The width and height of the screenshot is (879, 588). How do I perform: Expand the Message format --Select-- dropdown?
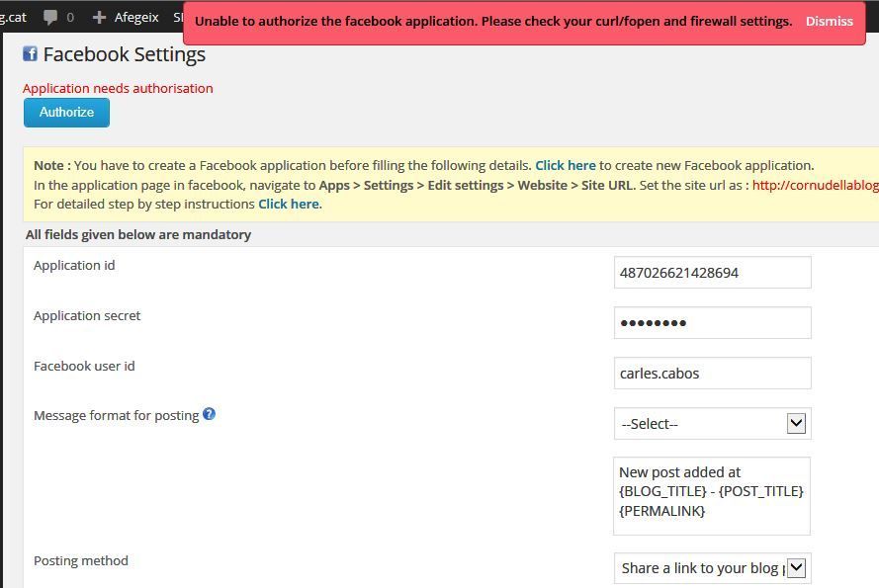[x=713, y=424]
